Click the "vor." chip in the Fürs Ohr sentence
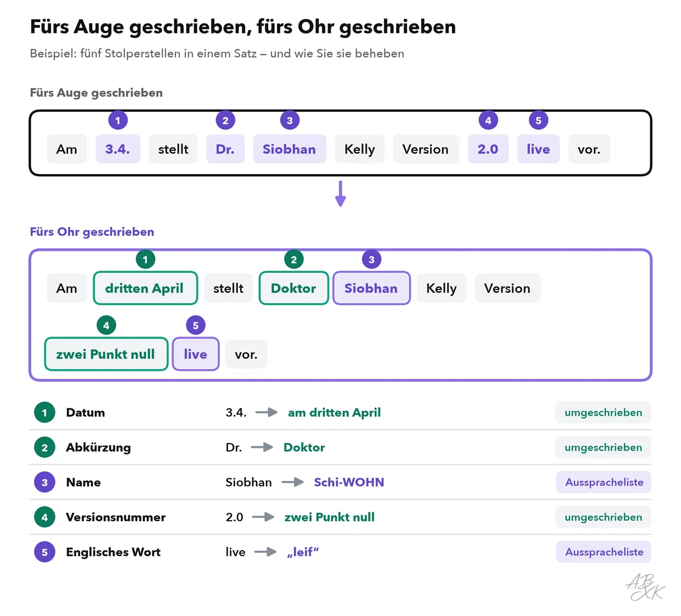The width and height of the screenshot is (681, 616). coord(246,354)
